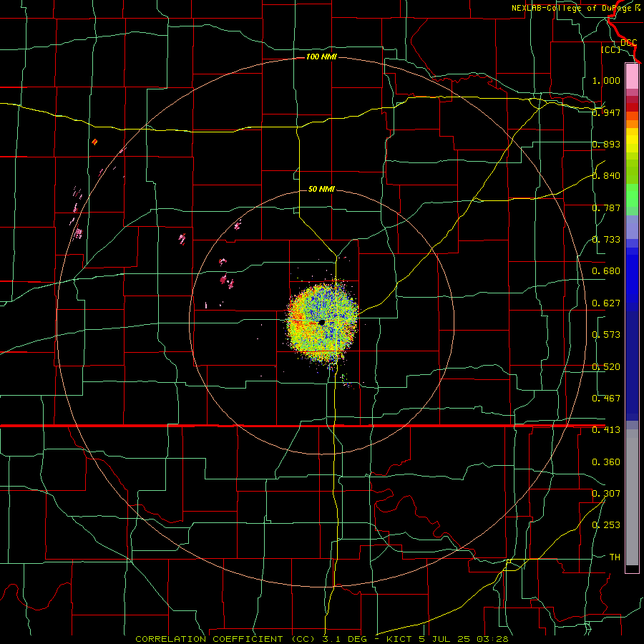Select the 0.787 color scale value
The image size is (644, 644).
pyautogui.click(x=606, y=208)
